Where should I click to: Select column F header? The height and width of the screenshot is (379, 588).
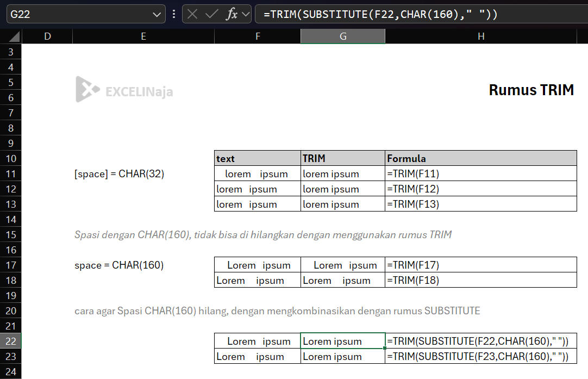point(258,36)
